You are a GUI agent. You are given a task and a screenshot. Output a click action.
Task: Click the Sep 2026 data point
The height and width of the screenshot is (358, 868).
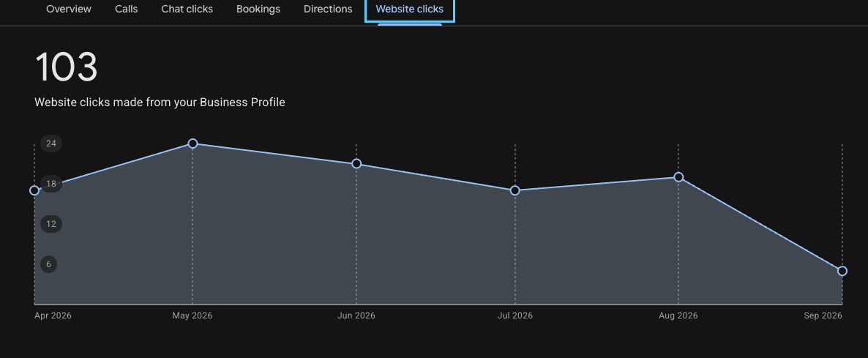coord(842,271)
